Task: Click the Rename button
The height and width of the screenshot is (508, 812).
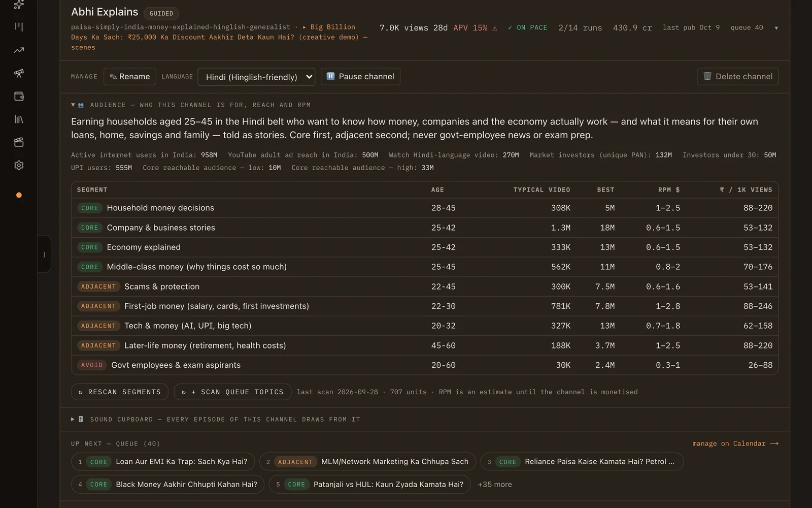Action: click(130, 77)
